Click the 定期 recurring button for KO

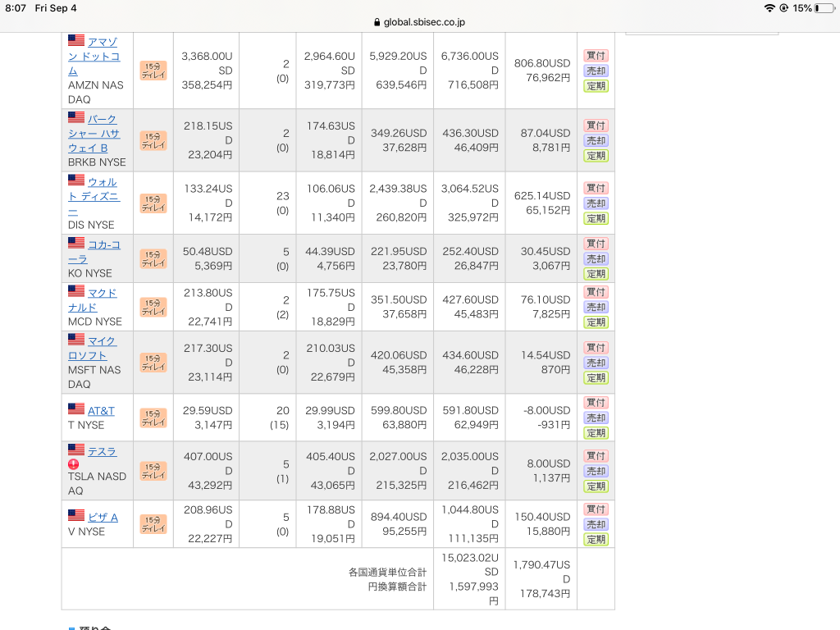596,274
